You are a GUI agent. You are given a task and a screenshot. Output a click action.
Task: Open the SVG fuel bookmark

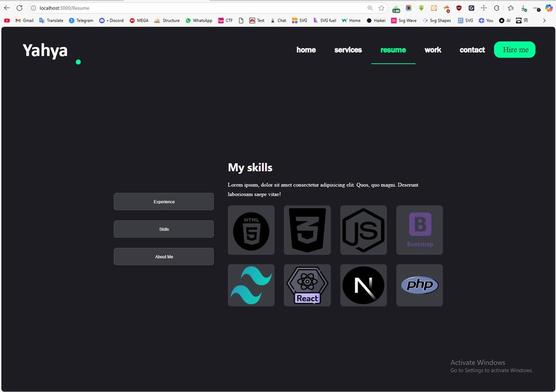pyautogui.click(x=324, y=21)
